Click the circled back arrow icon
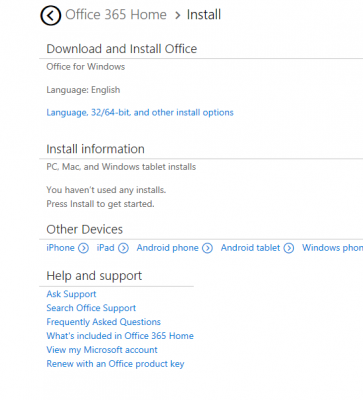Viewport: 363px width, 400px height. click(51, 15)
